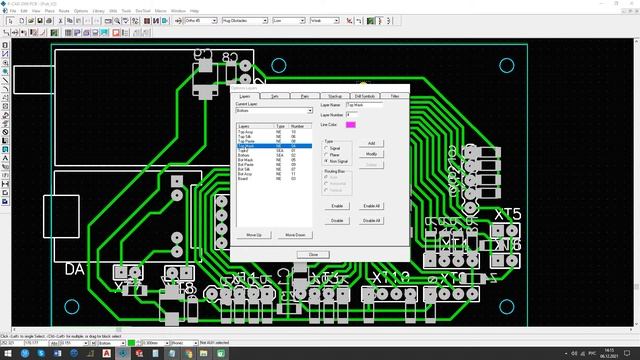640x360 pixels.
Task: Click the magenta Line Color swatch
Action: coord(351,124)
